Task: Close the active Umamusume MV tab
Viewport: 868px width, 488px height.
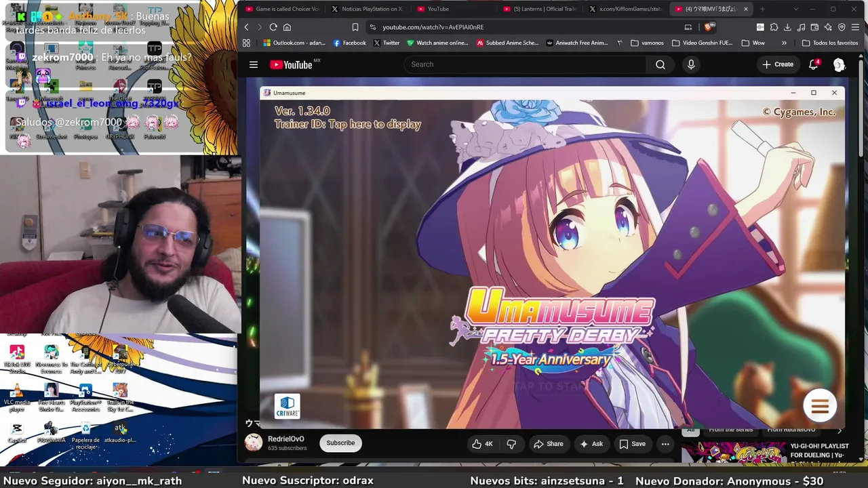Action: (x=746, y=9)
